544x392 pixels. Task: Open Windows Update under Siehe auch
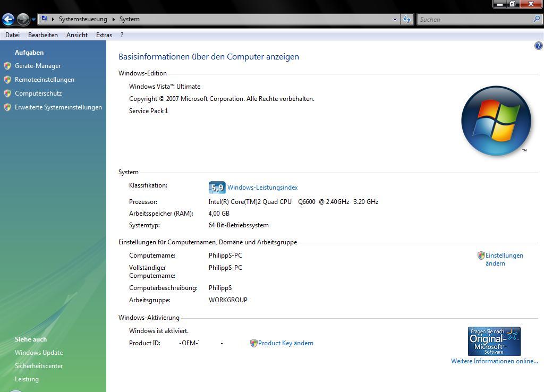click(39, 353)
